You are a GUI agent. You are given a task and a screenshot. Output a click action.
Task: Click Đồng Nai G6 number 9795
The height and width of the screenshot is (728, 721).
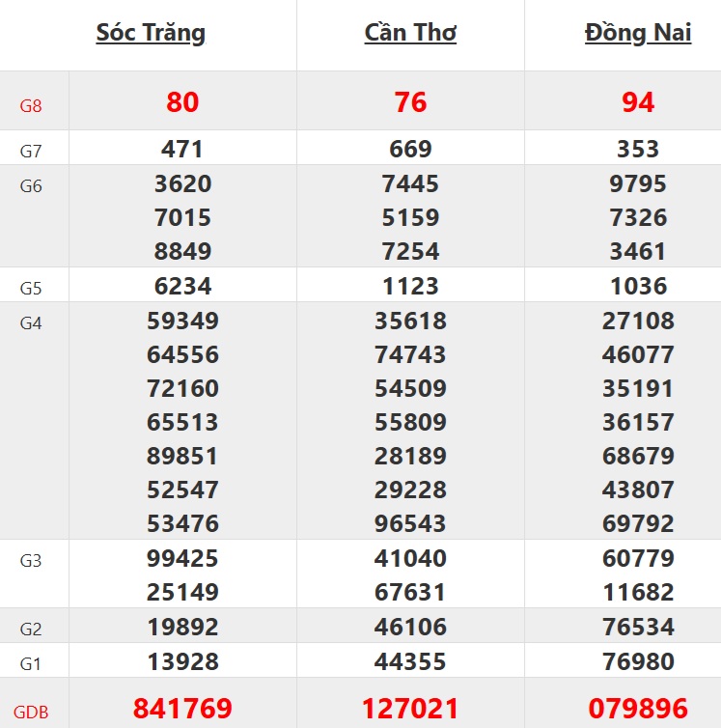pyautogui.click(x=638, y=183)
